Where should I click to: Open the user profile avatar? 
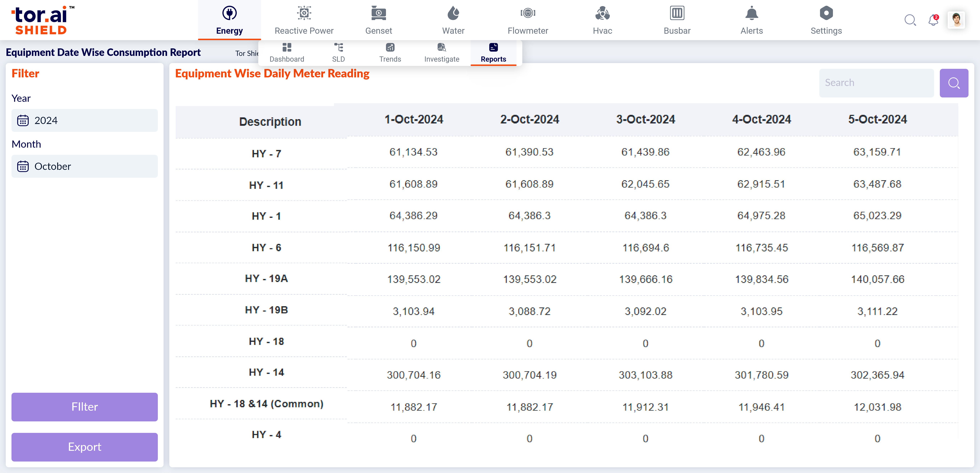point(956,20)
